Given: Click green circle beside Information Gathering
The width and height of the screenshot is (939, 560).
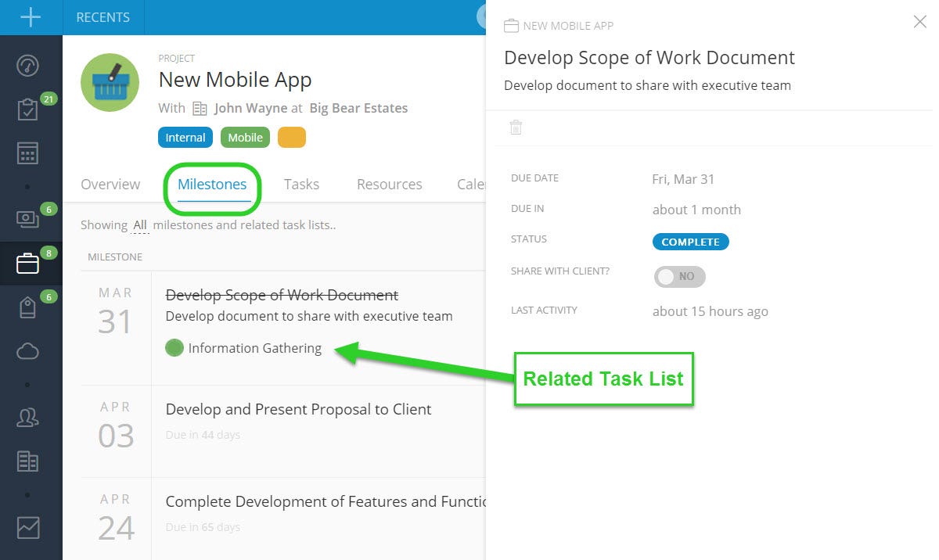Looking at the screenshot, I should (x=174, y=348).
